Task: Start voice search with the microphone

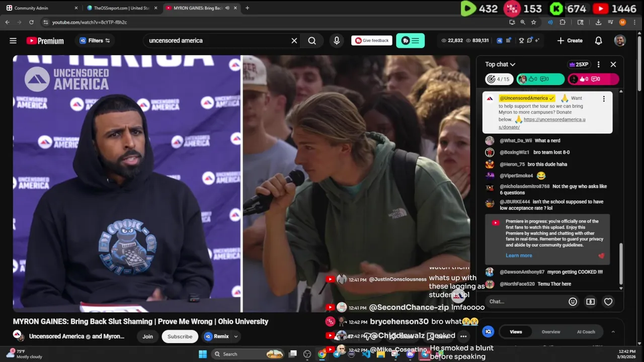Action: (x=337, y=41)
